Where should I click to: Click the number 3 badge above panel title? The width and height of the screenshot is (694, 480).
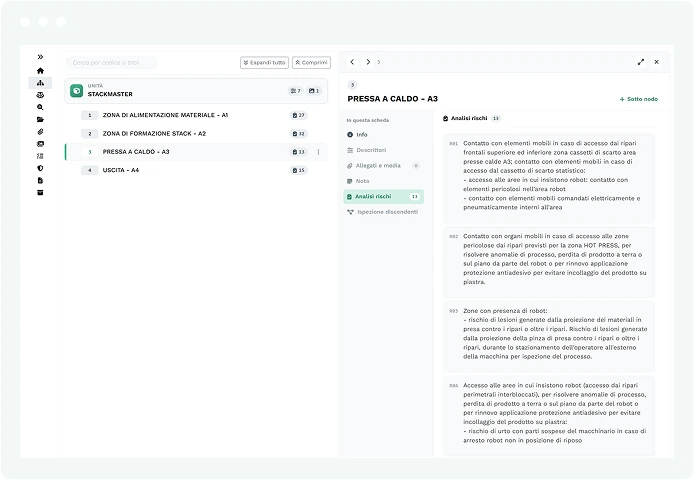(352, 85)
